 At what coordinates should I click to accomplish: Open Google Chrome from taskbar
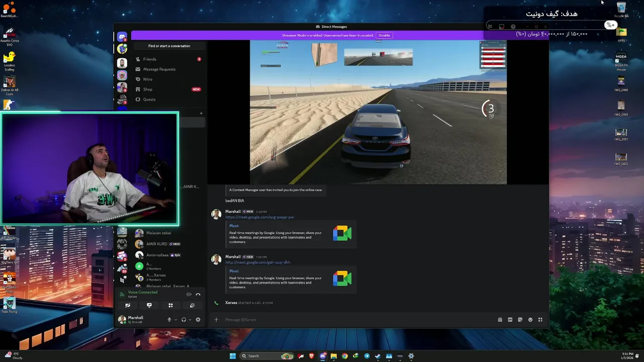pos(345,356)
